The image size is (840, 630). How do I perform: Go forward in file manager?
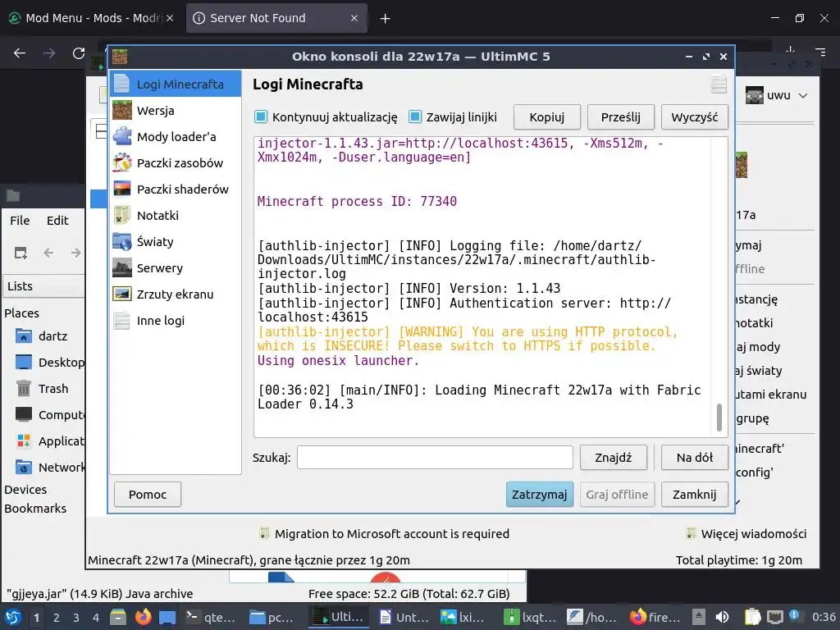click(x=76, y=253)
